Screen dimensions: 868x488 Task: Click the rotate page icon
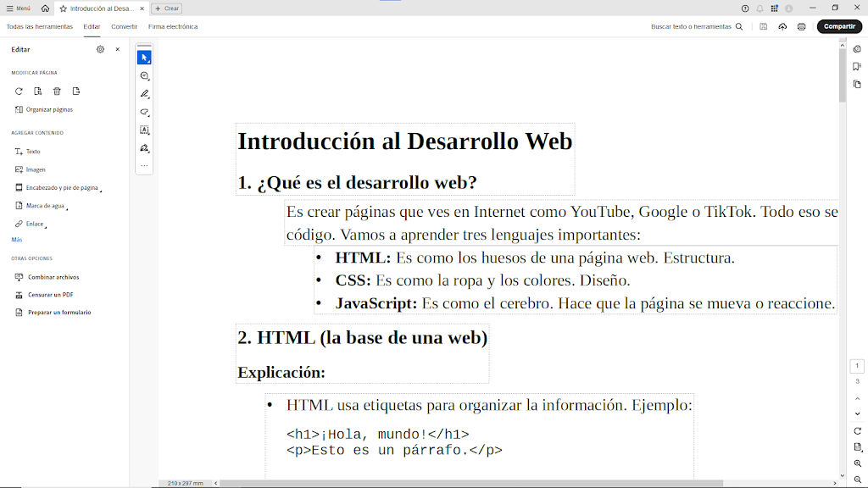19,91
